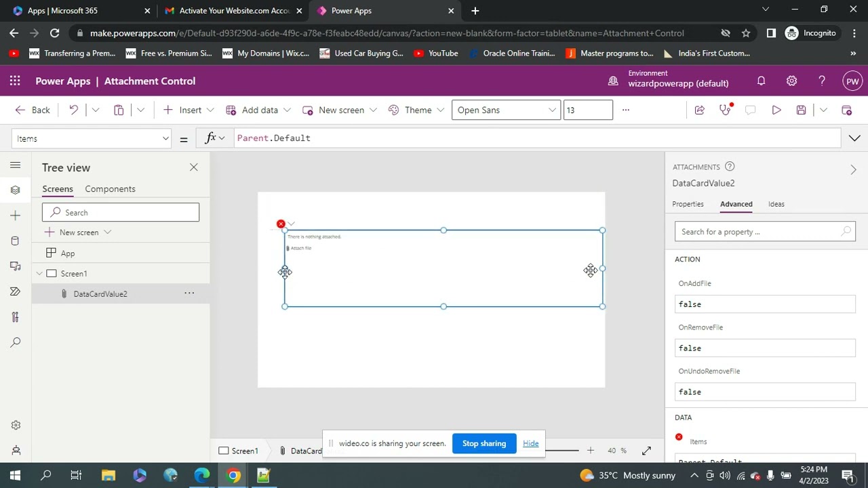Click the Share app icon

699,110
